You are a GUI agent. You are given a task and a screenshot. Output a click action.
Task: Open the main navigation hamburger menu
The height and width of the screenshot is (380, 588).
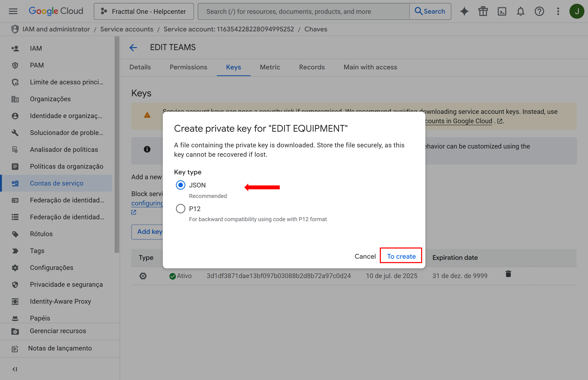pyautogui.click(x=13, y=11)
